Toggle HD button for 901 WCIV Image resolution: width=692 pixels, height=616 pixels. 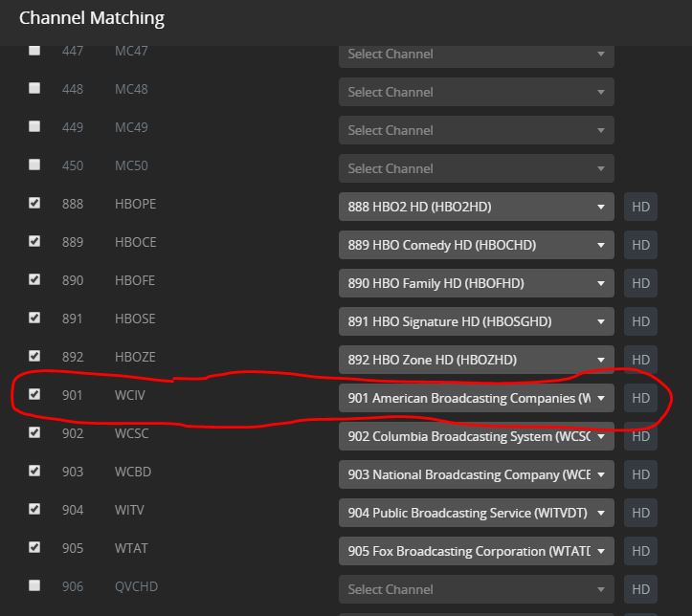pyautogui.click(x=640, y=398)
